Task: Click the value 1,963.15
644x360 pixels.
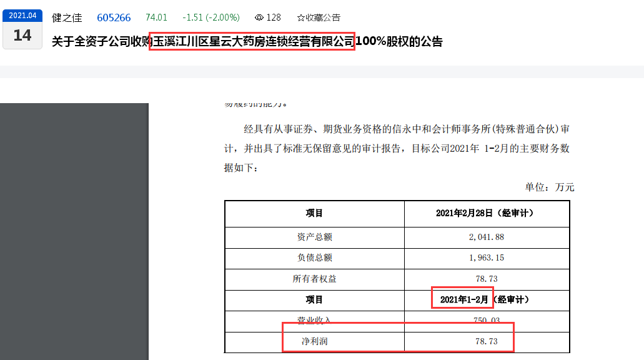Action: (x=487, y=257)
